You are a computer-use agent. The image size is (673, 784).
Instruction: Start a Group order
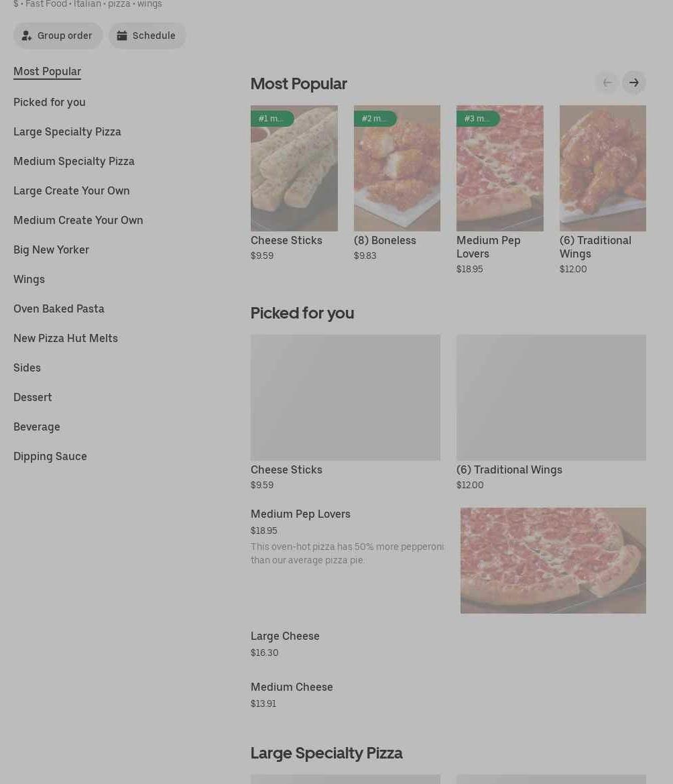(x=58, y=36)
